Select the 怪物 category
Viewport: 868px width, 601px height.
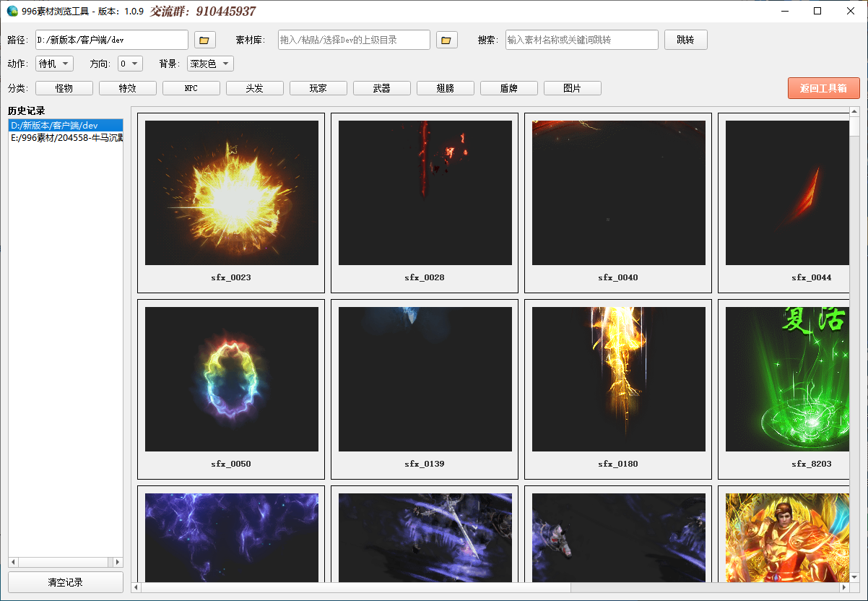pos(64,88)
